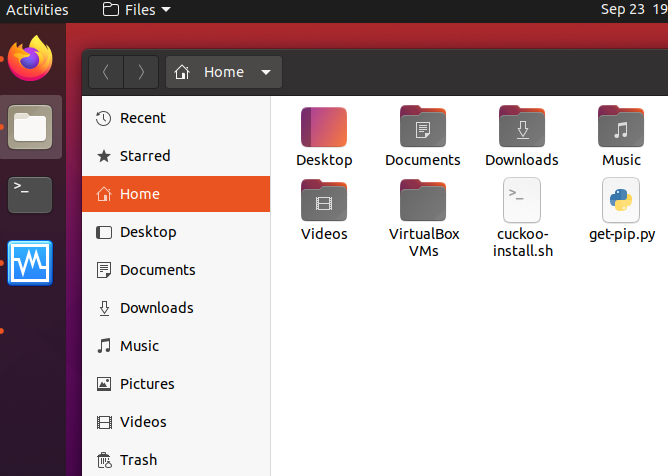
Task: Click Activities in the top bar
Action: [37, 9]
